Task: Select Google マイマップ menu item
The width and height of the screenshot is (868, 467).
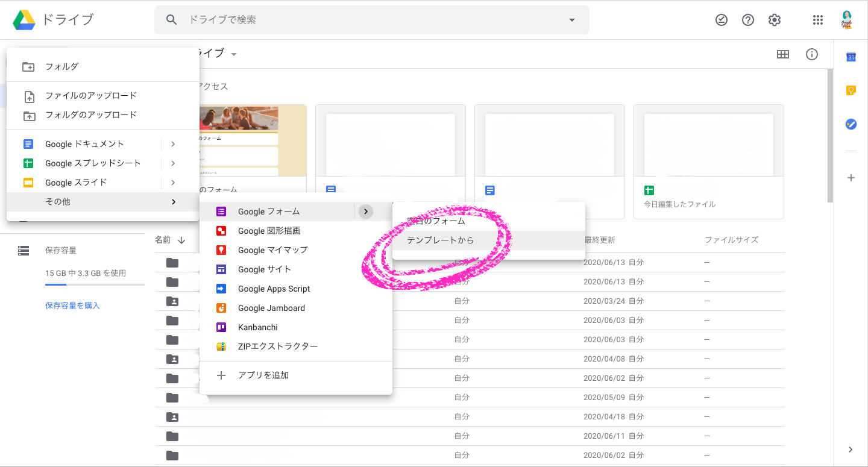Action: pyautogui.click(x=295, y=250)
